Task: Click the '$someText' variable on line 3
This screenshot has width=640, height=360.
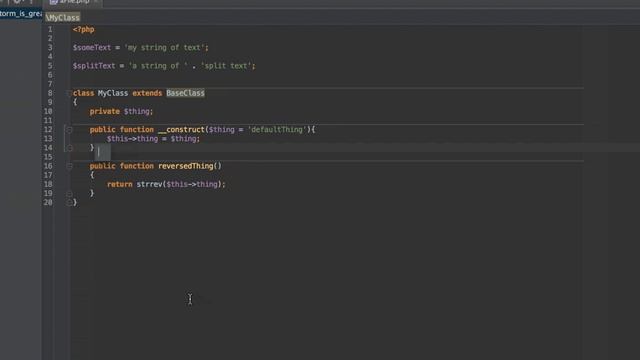Action: tap(92, 48)
